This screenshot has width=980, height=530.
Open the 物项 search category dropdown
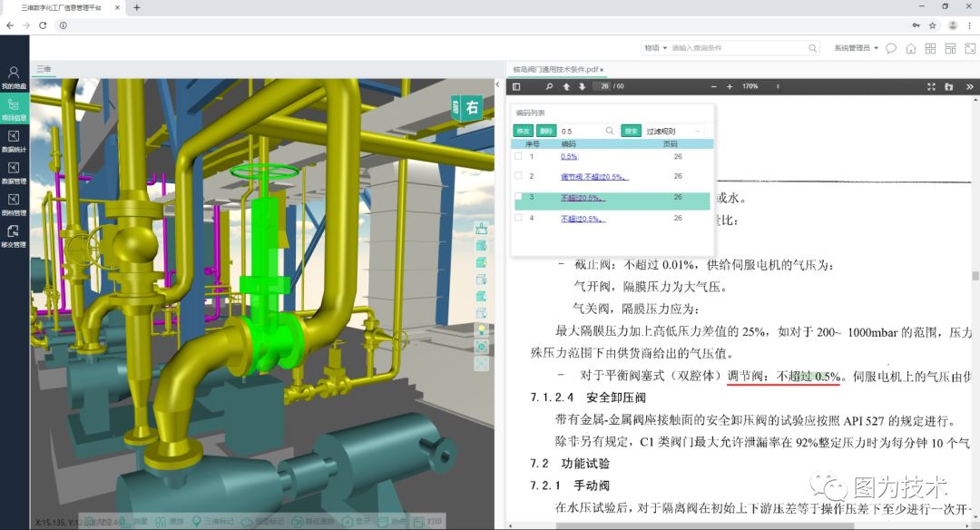(656, 48)
